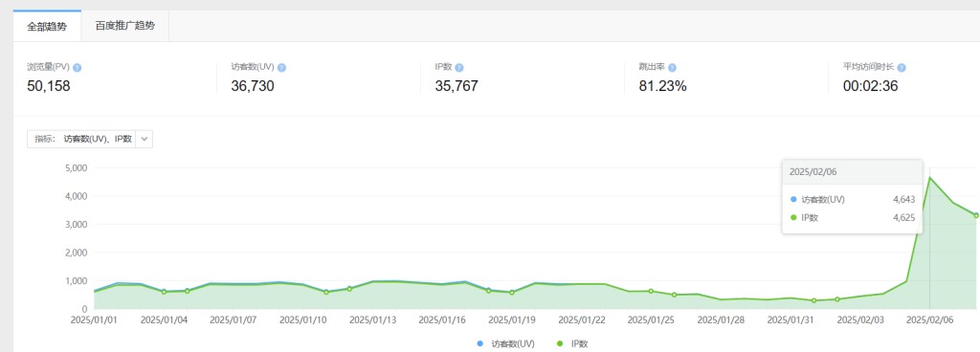Click help icon next to 平均访问时长
Image resolution: width=980 pixels, height=352 pixels.
pyautogui.click(x=902, y=67)
